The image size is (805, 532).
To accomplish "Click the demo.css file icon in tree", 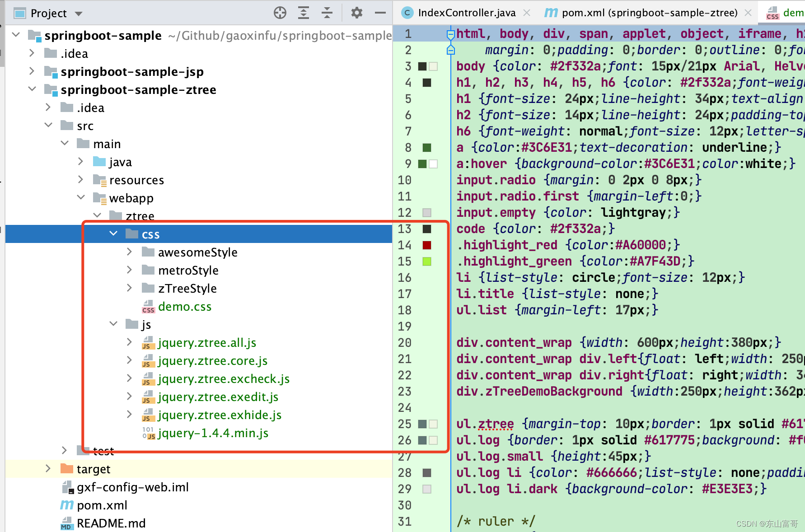I will tap(148, 307).
